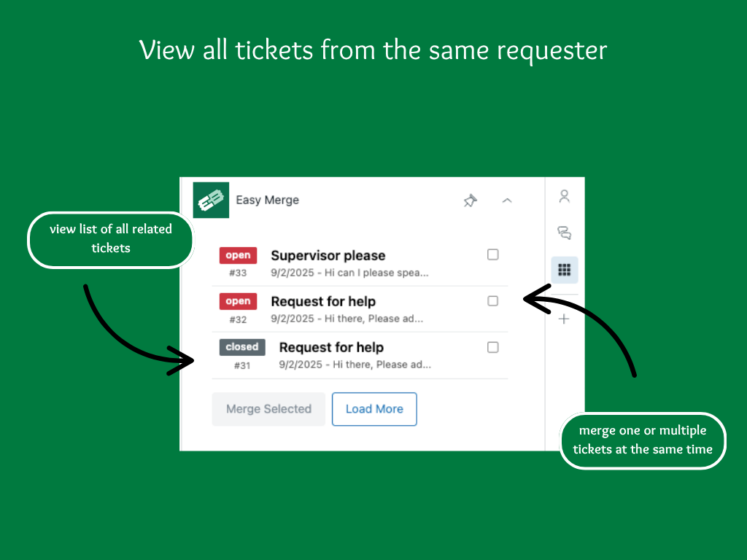Viewport: 747px width, 560px height.
Task: Pin the Easy Merge panel
Action: pos(471,201)
